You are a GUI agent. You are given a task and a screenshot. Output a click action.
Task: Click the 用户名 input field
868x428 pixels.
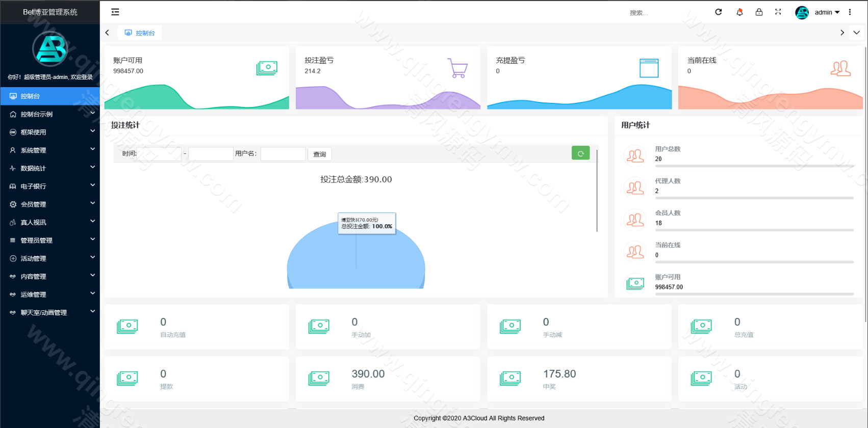click(x=283, y=154)
